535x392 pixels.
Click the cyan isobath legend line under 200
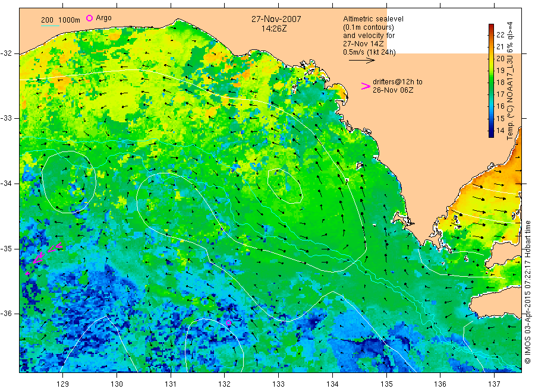50,26
